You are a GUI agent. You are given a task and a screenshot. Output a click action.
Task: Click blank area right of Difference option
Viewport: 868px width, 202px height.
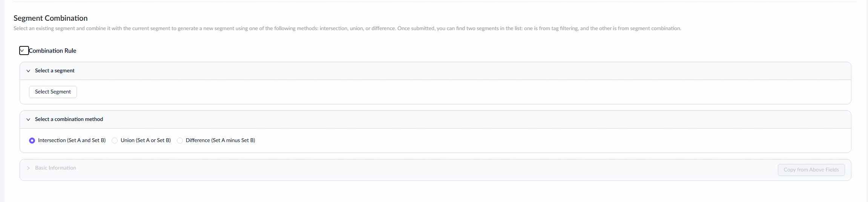tap(528, 141)
